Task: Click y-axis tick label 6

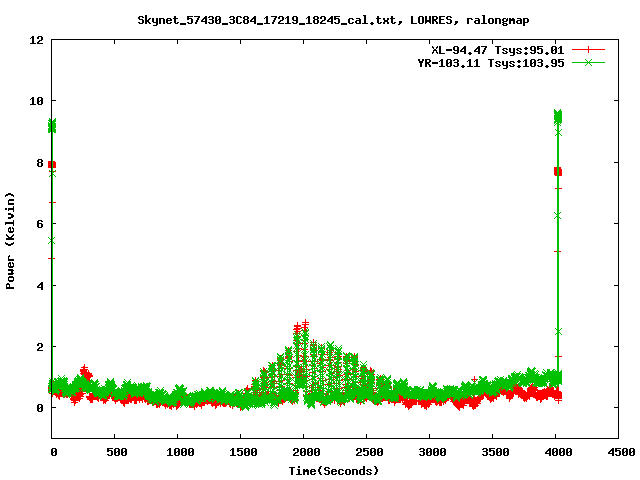Action: [x=40, y=224]
